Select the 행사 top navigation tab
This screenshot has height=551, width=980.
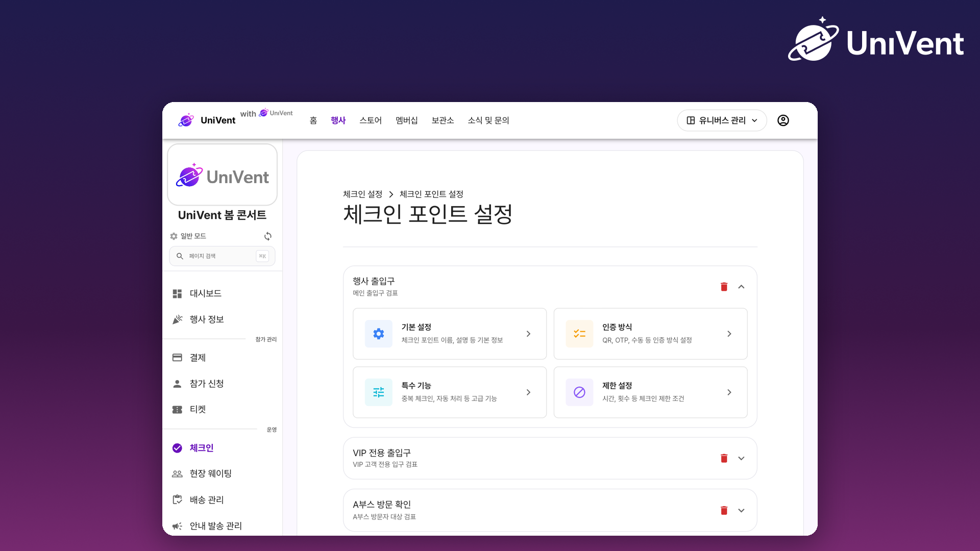[338, 120]
